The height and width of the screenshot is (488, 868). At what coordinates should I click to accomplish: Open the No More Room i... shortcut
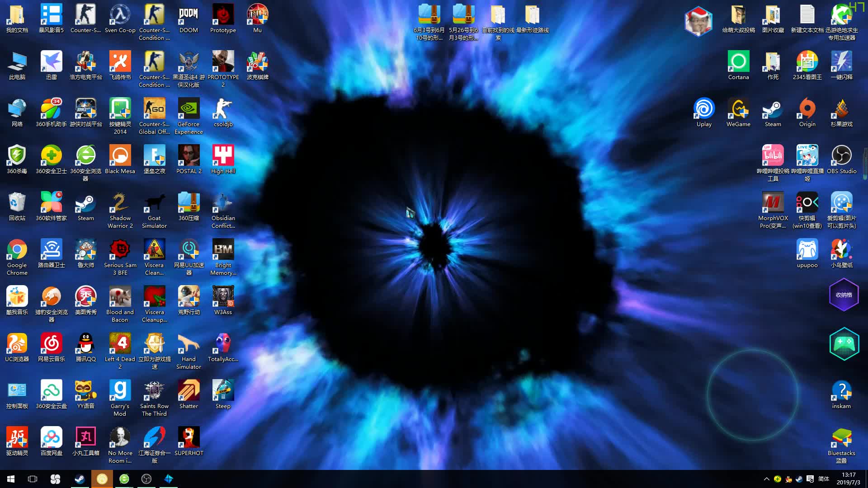click(x=120, y=446)
